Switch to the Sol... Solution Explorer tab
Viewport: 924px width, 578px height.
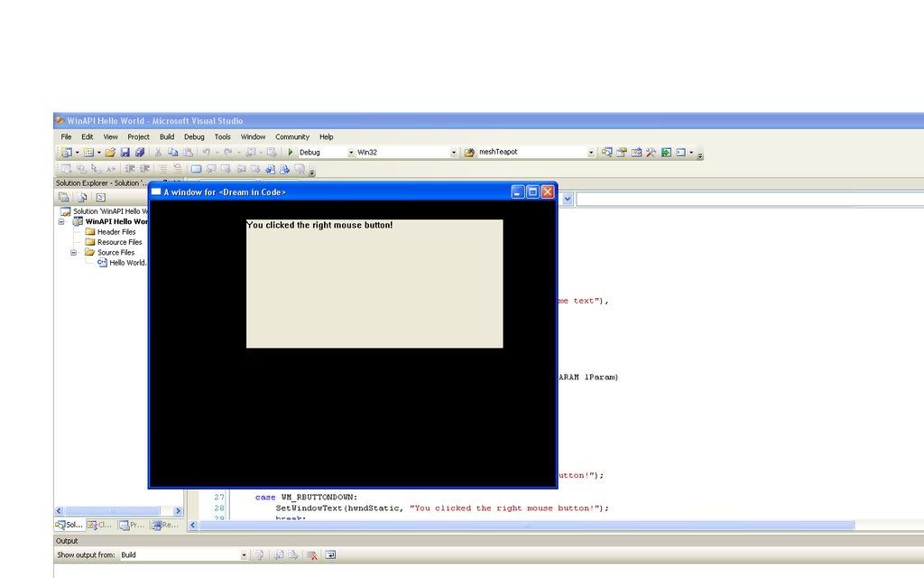[69, 525]
